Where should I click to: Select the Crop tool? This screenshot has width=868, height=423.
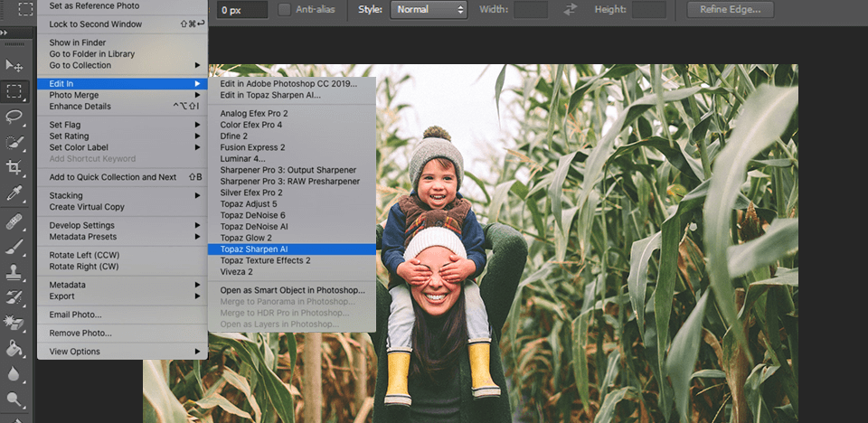coord(14,168)
